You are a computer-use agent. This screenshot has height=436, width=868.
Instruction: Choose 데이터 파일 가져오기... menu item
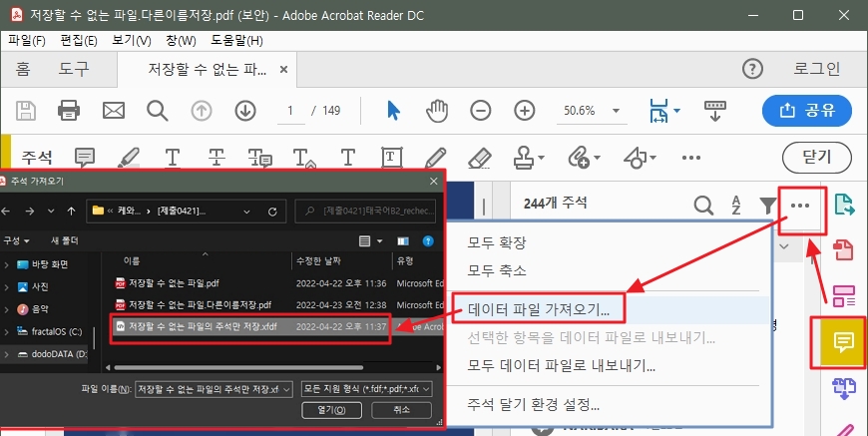click(x=539, y=310)
